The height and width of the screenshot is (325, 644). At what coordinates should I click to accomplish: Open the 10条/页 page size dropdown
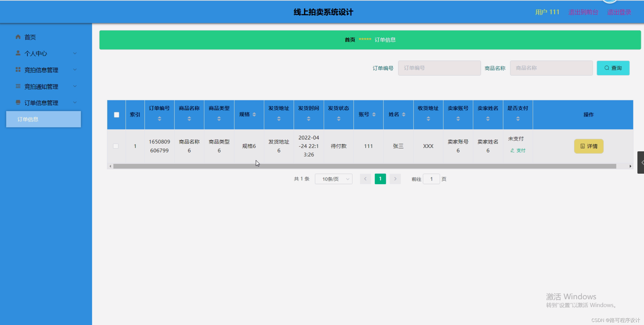334,179
